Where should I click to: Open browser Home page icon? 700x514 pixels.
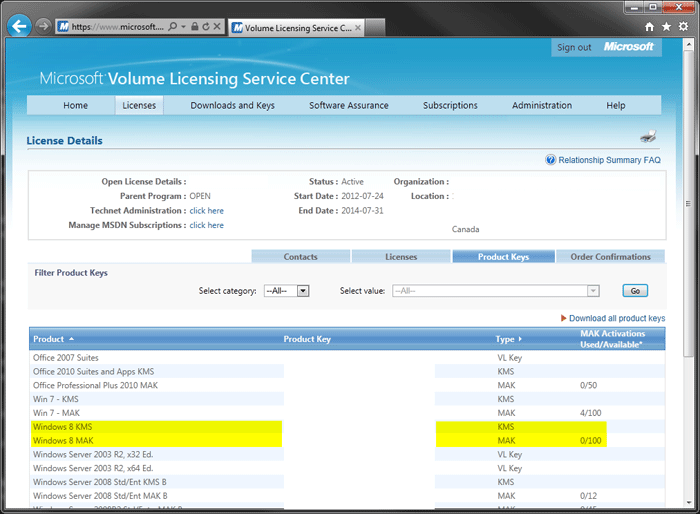[651, 27]
